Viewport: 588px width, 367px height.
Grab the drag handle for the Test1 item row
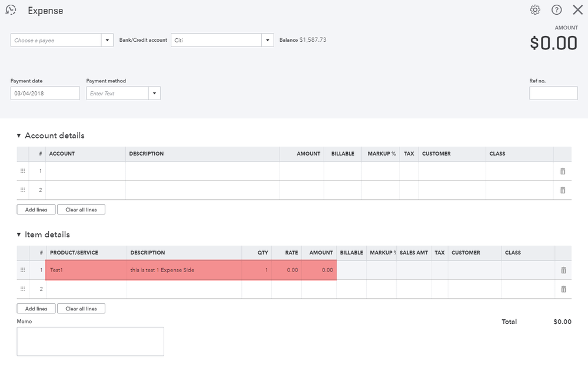pos(23,270)
